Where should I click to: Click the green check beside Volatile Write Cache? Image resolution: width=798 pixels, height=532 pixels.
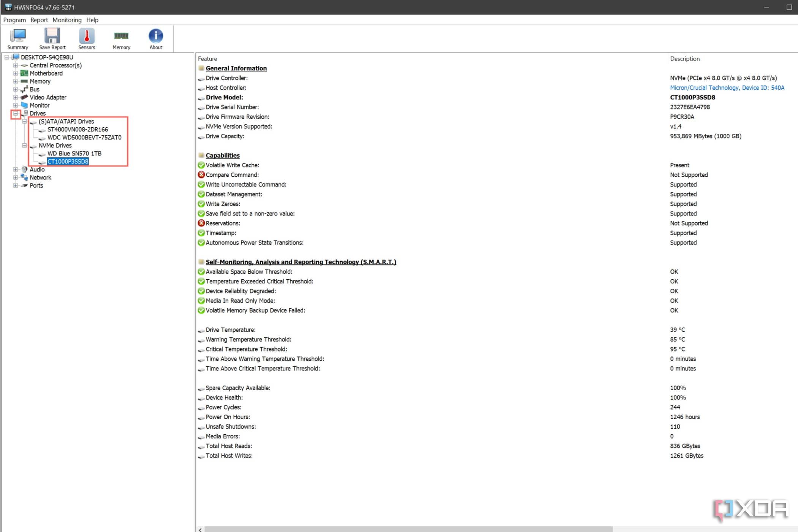(x=201, y=165)
